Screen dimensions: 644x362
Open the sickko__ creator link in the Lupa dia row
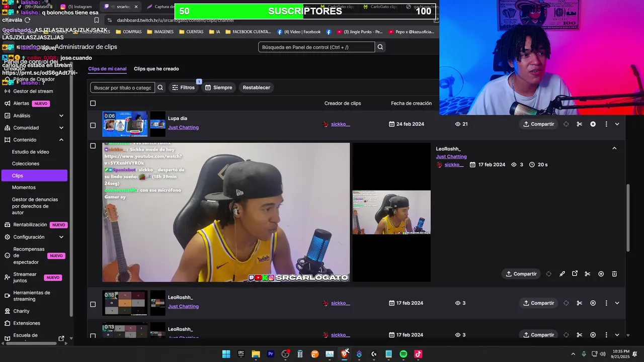[341, 124]
